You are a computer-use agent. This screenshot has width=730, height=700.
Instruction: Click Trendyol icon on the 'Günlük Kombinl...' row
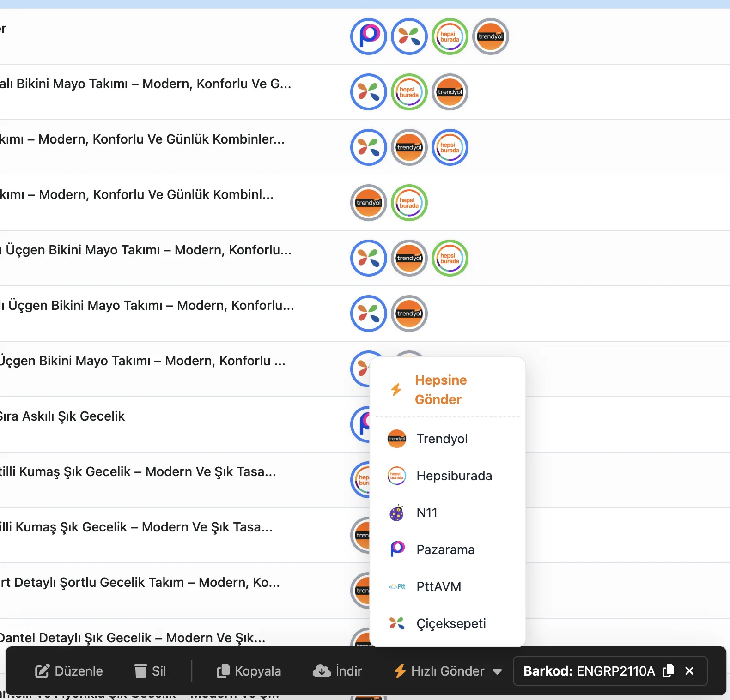369,203
